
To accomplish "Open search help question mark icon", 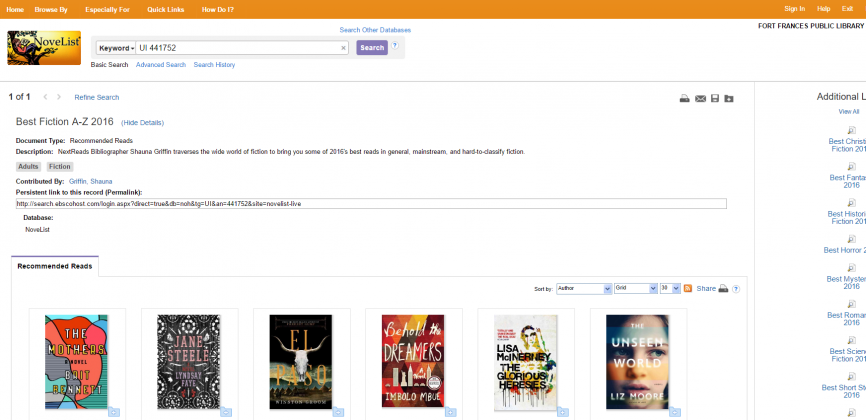I will [395, 46].
